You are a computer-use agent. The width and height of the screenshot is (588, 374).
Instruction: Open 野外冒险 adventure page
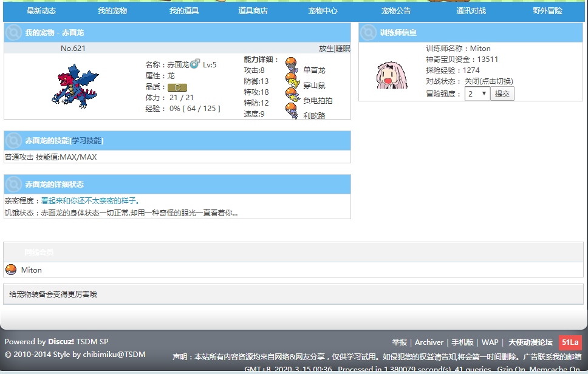[x=547, y=11]
